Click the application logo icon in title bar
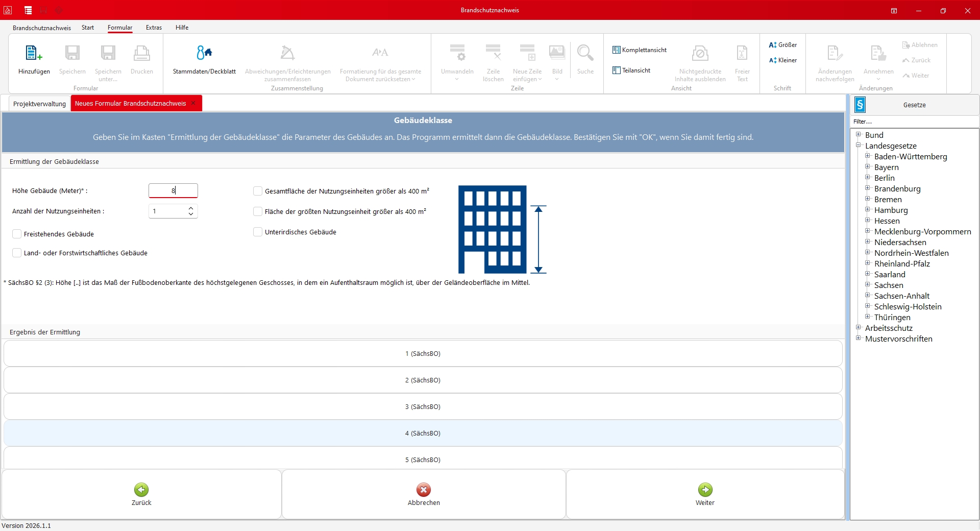This screenshot has height=531, width=980. click(8, 10)
